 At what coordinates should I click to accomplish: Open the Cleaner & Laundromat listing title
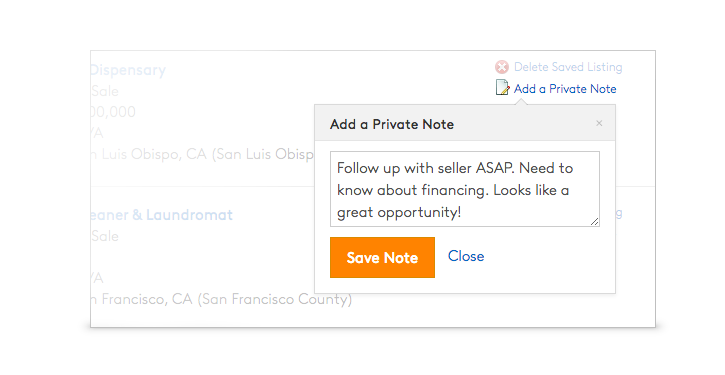click(162, 215)
